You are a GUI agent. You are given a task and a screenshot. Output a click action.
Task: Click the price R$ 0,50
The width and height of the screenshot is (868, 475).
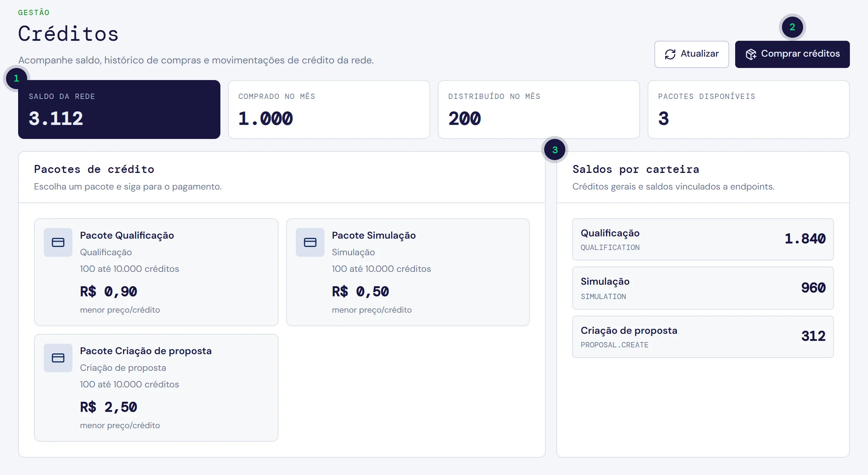point(360,291)
